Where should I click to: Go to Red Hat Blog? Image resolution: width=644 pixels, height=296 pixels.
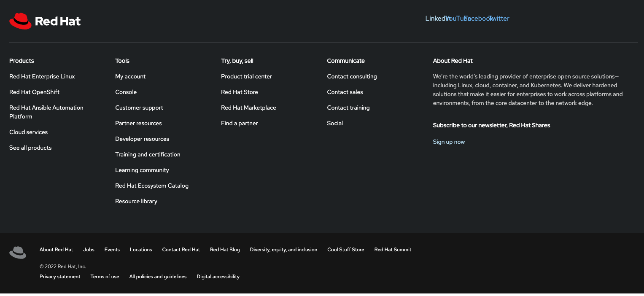click(x=225, y=250)
